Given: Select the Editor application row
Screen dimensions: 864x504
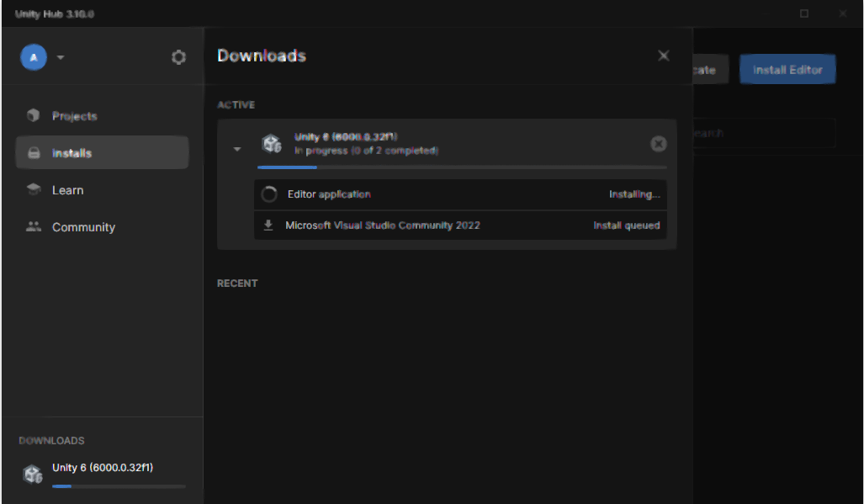Looking at the screenshot, I should coord(460,194).
